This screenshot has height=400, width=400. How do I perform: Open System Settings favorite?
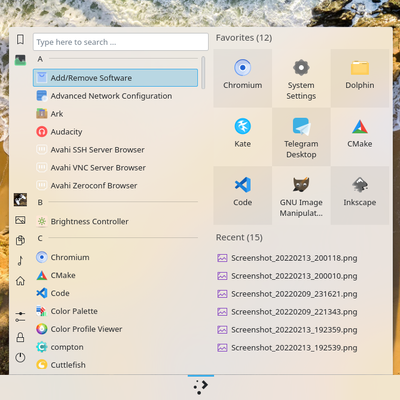[301, 78]
